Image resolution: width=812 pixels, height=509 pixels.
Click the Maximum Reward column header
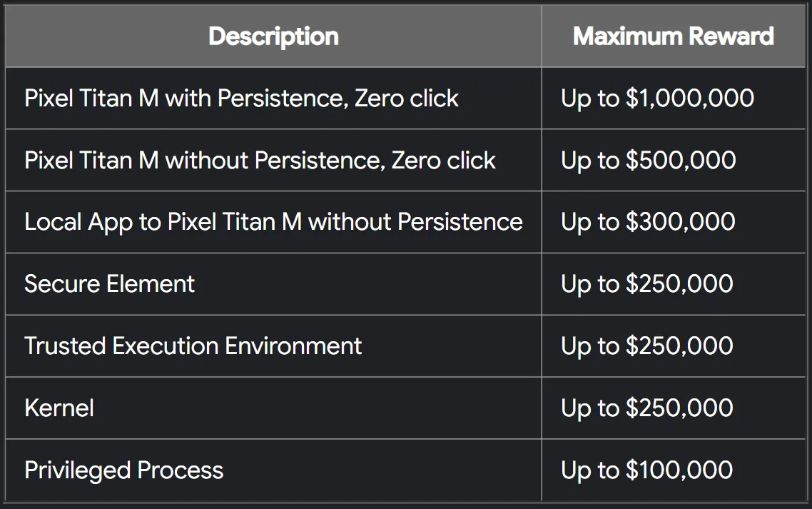point(673,36)
